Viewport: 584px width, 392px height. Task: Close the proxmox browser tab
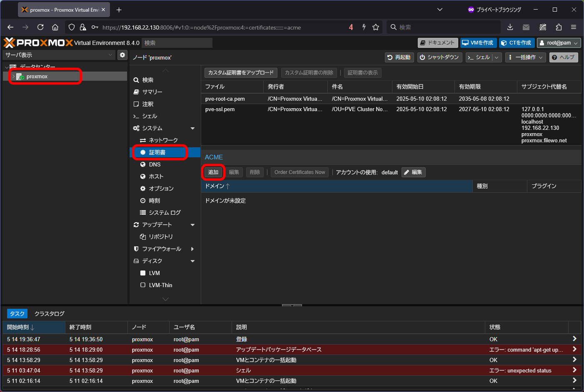[103, 10]
